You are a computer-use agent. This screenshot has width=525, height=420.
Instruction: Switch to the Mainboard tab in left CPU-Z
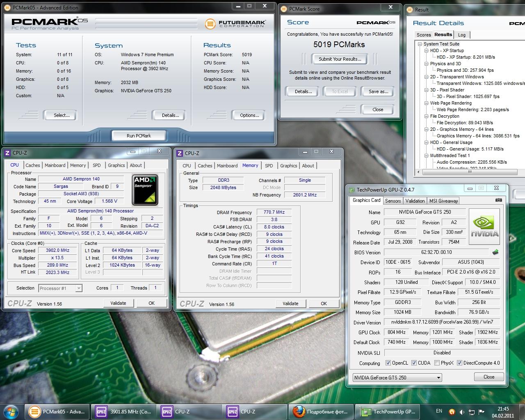[55, 165]
